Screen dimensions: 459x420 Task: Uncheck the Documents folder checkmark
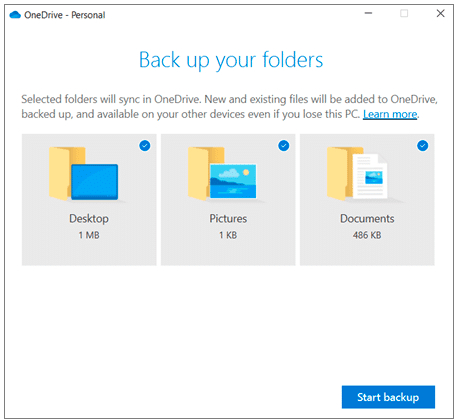(423, 146)
